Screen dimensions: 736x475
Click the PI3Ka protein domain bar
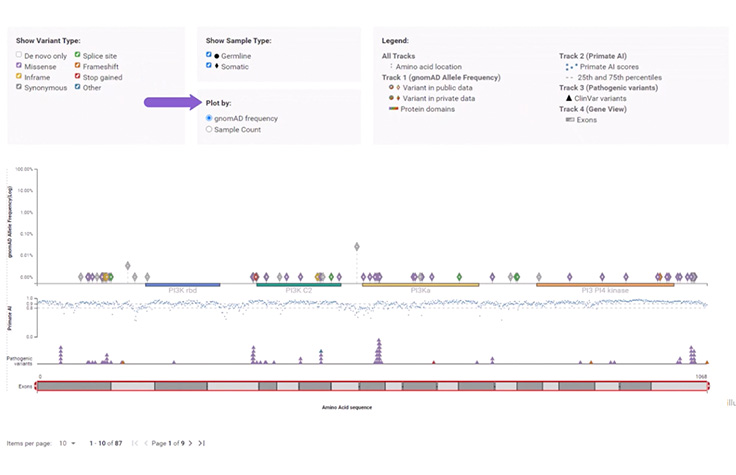pyautogui.click(x=420, y=284)
